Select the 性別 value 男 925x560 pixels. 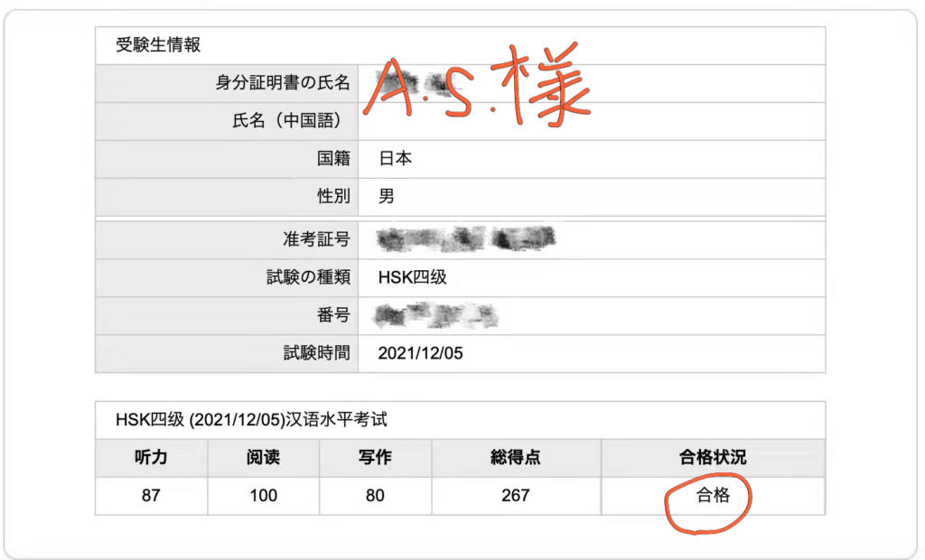pyautogui.click(x=387, y=197)
